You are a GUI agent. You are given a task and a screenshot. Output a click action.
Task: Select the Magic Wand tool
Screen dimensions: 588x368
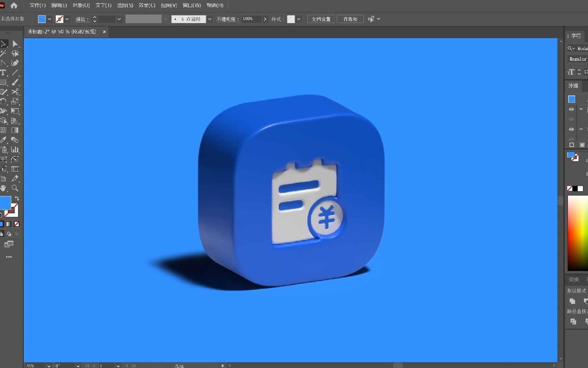coord(3,53)
